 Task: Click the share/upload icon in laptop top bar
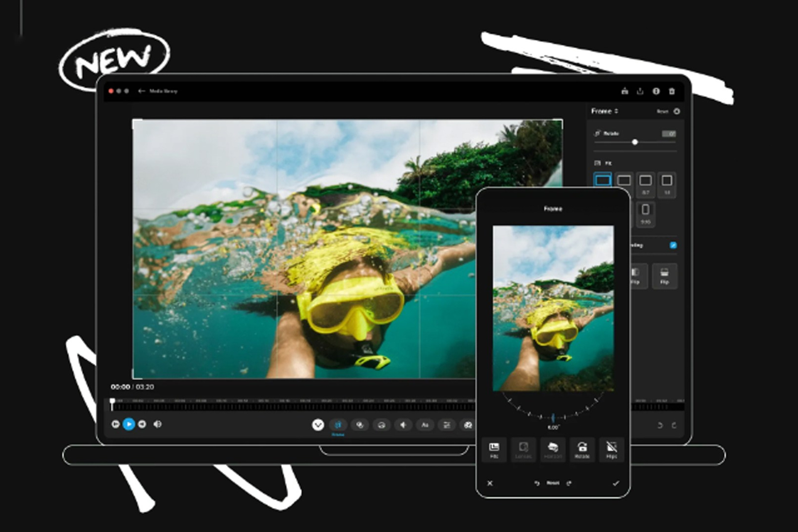[x=640, y=91]
